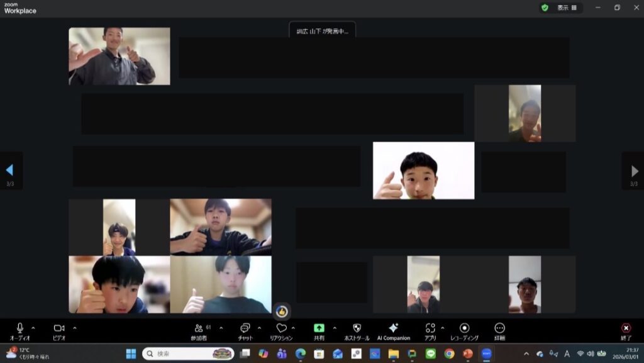Expand the chevron next to the share button
644x363 pixels.
click(334, 328)
